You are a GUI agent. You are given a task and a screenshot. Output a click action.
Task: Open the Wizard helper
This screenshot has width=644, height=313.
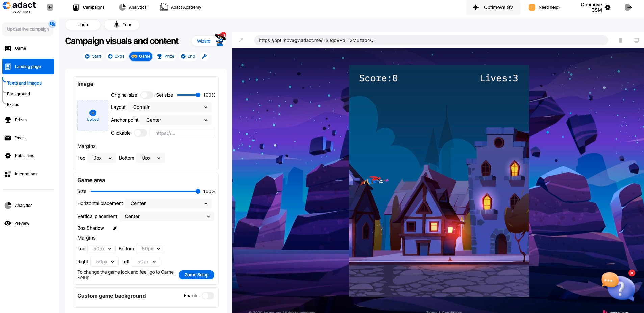[204, 41]
